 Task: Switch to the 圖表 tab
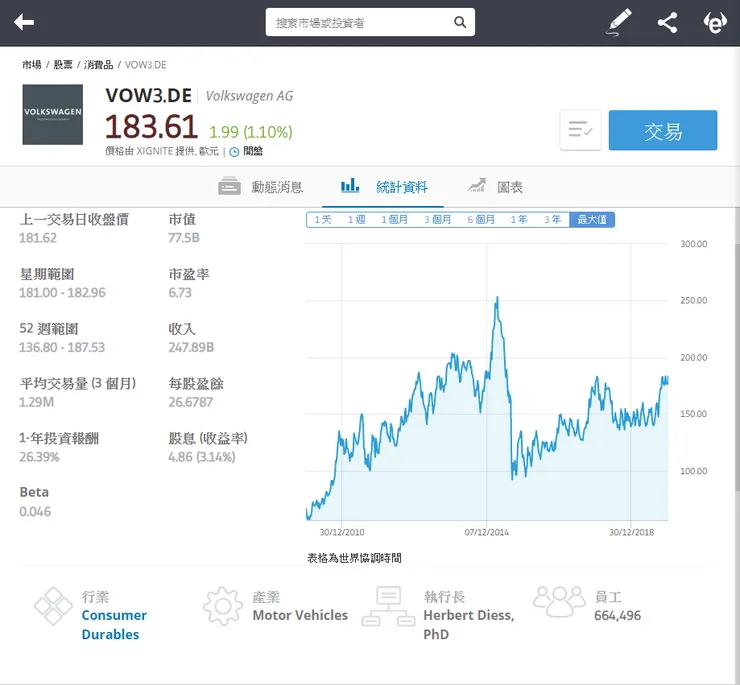pos(495,187)
